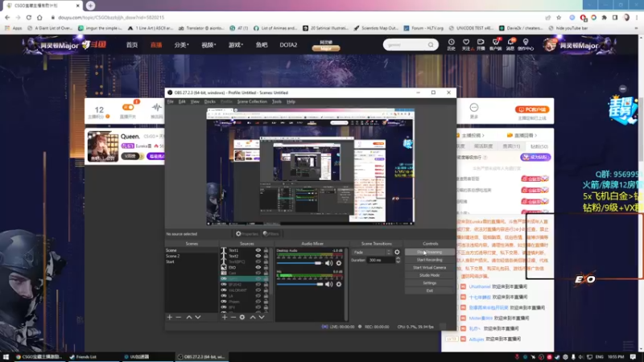The width and height of the screenshot is (644, 362).
Task: Open the OBS Docks menu
Action: pyautogui.click(x=209, y=102)
